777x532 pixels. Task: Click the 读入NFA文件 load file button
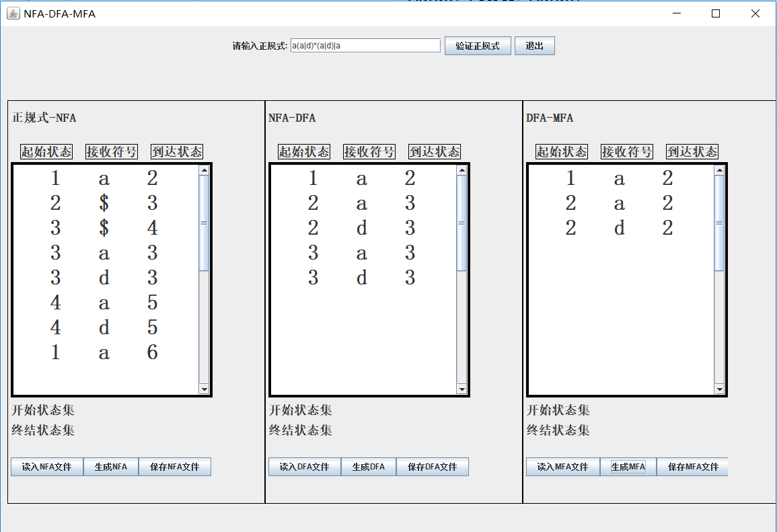[x=45, y=466]
